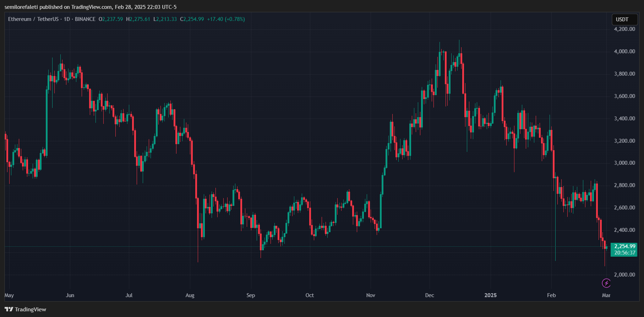Click the 2,400.00 price axis label
This screenshot has width=644, height=317.
624,230
